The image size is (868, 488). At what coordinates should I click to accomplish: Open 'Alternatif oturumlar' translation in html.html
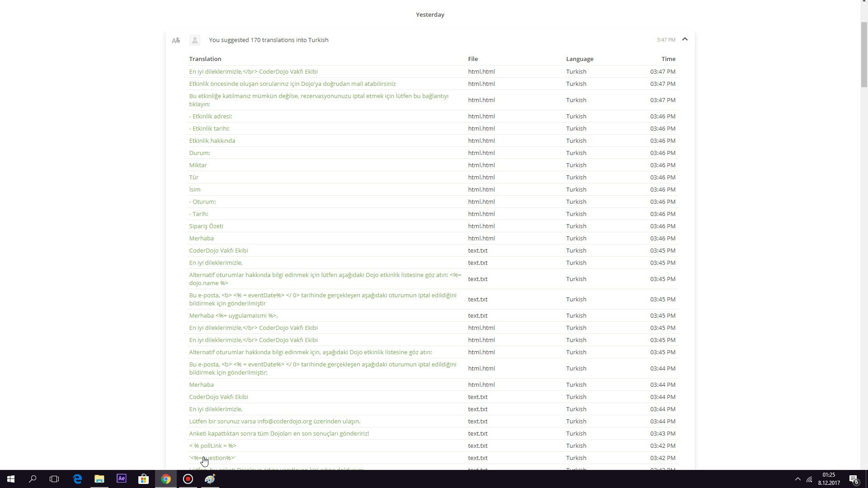tap(310, 352)
